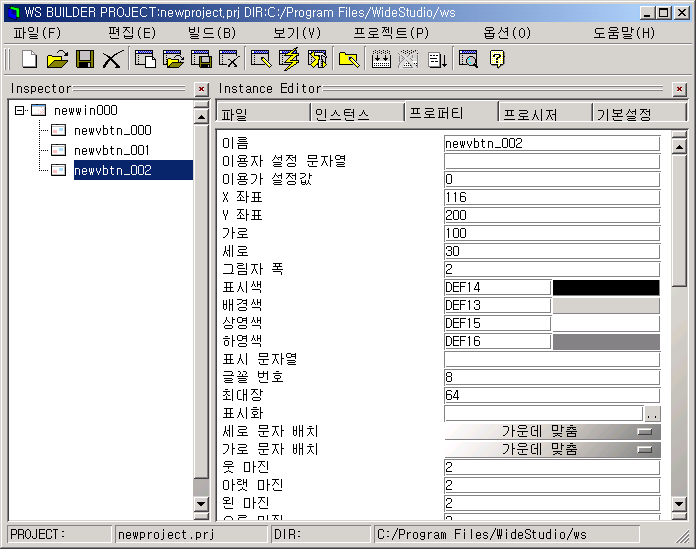Click the white 상영색 color swatch
Viewport: 696px width, 549px height.
[606, 324]
